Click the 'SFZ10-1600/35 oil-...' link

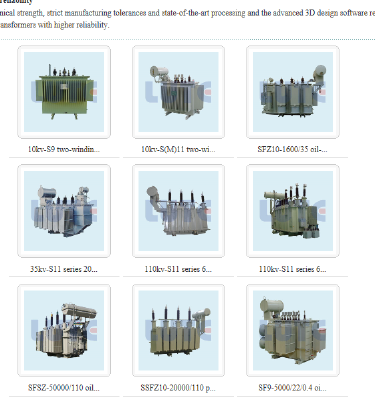(x=292, y=149)
